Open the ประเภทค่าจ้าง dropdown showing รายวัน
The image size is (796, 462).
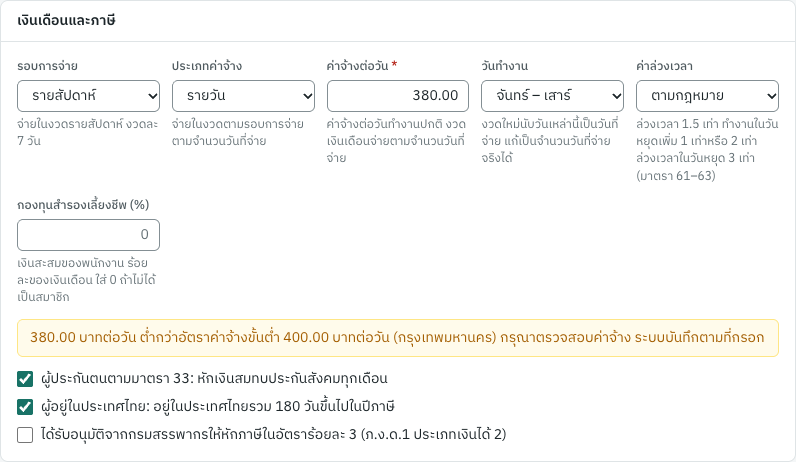tap(243, 96)
